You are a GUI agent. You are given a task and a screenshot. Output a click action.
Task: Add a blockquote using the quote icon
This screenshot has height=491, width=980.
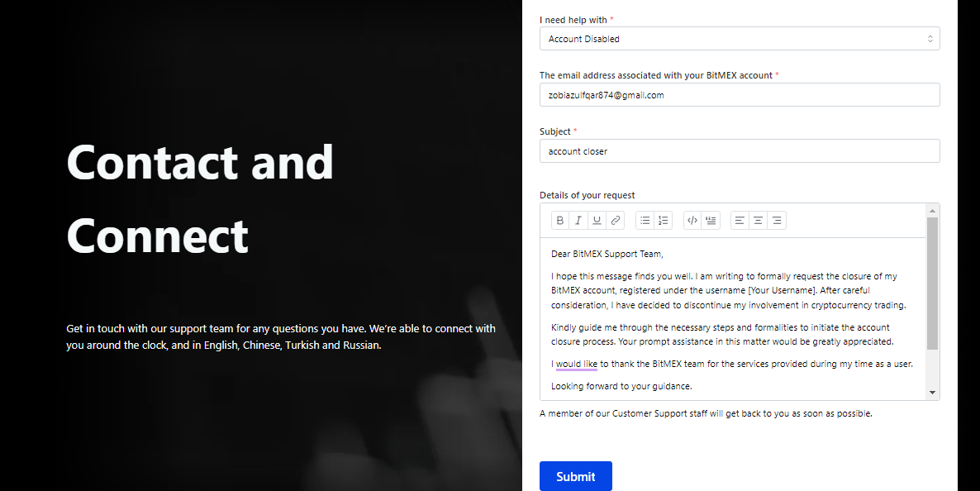pos(711,220)
